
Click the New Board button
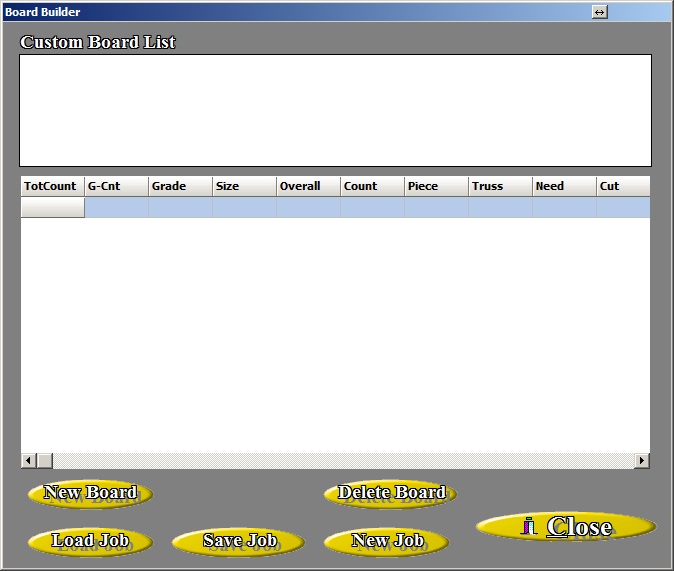(90, 493)
